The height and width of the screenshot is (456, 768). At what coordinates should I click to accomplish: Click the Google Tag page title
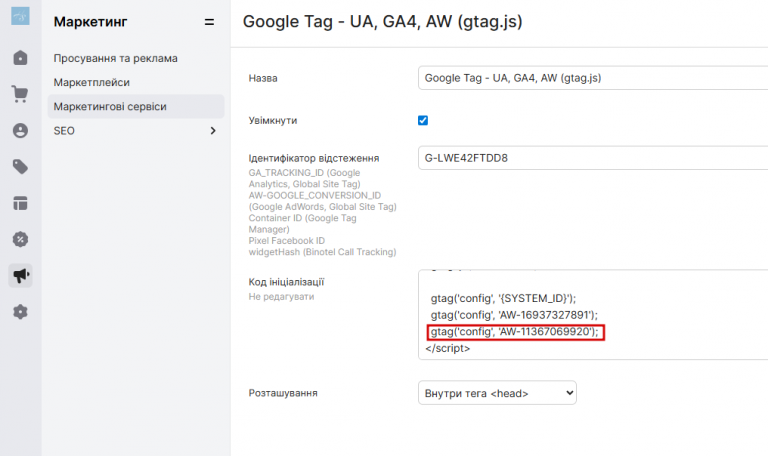coord(383,22)
